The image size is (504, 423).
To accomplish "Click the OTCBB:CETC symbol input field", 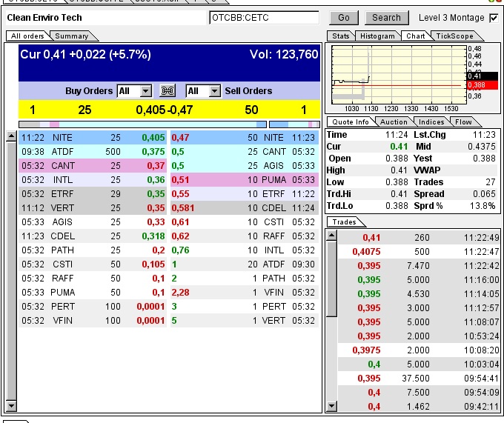I will (x=264, y=17).
